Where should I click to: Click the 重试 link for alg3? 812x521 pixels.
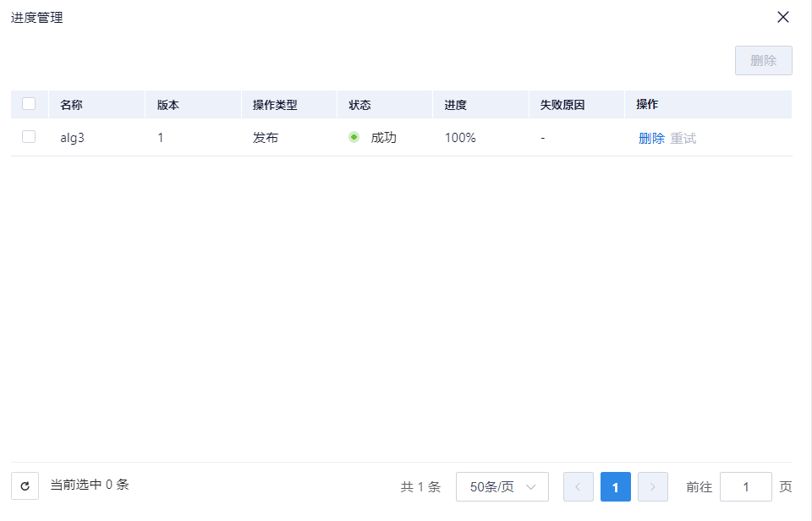point(684,137)
